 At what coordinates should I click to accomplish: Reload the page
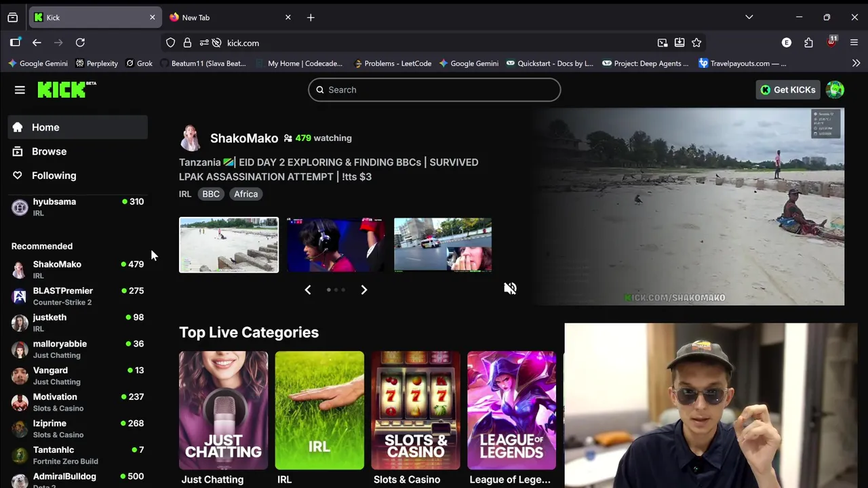(80, 43)
